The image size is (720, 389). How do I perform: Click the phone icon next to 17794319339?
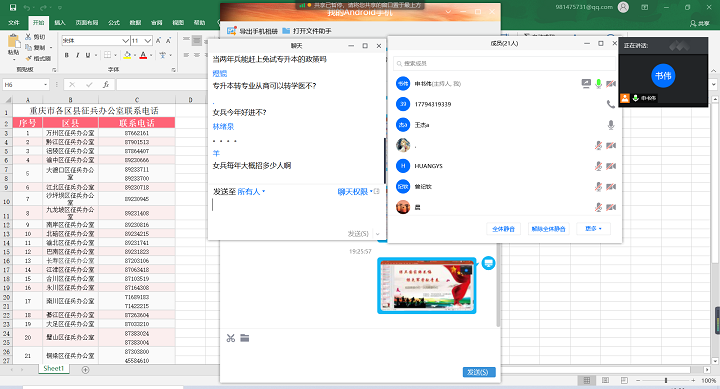610,104
